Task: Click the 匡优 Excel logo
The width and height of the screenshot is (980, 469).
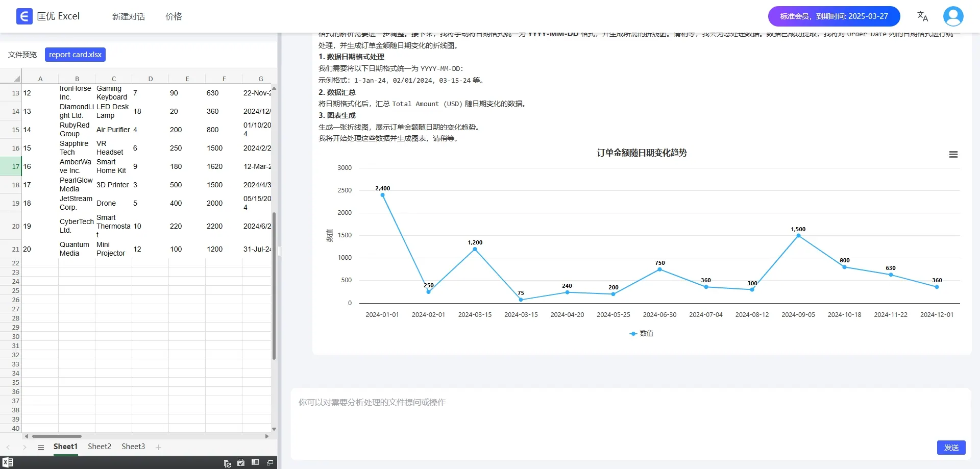Action: 48,16
